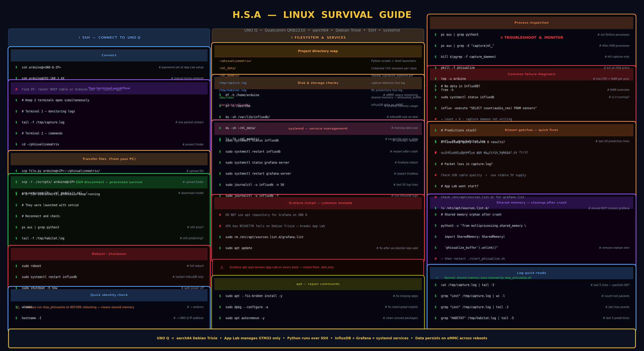
Task: Click the "Reboot / shutdown" section header
Action: tap(109, 254)
